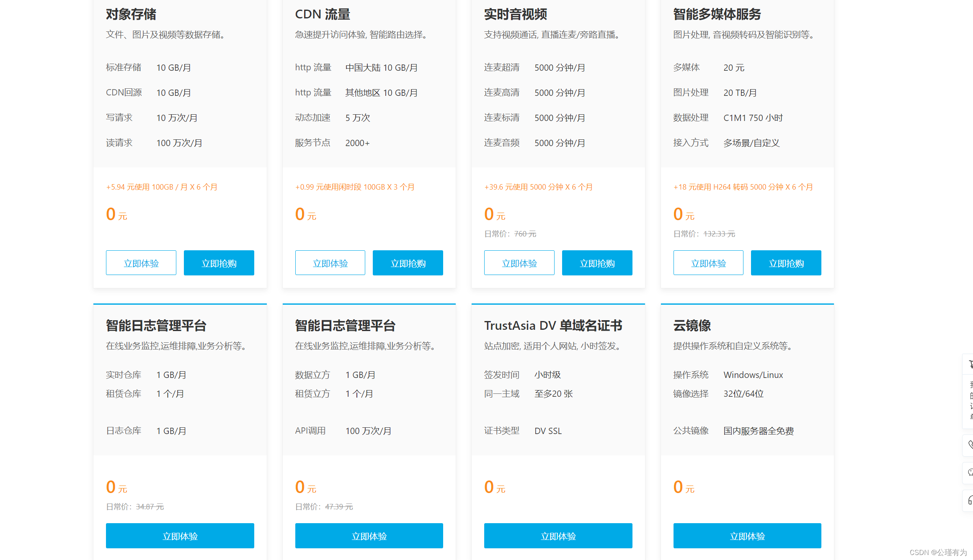The height and width of the screenshot is (560, 973).
Task: Click the 日常价 47.39 元 text
Action: pyautogui.click(x=324, y=507)
